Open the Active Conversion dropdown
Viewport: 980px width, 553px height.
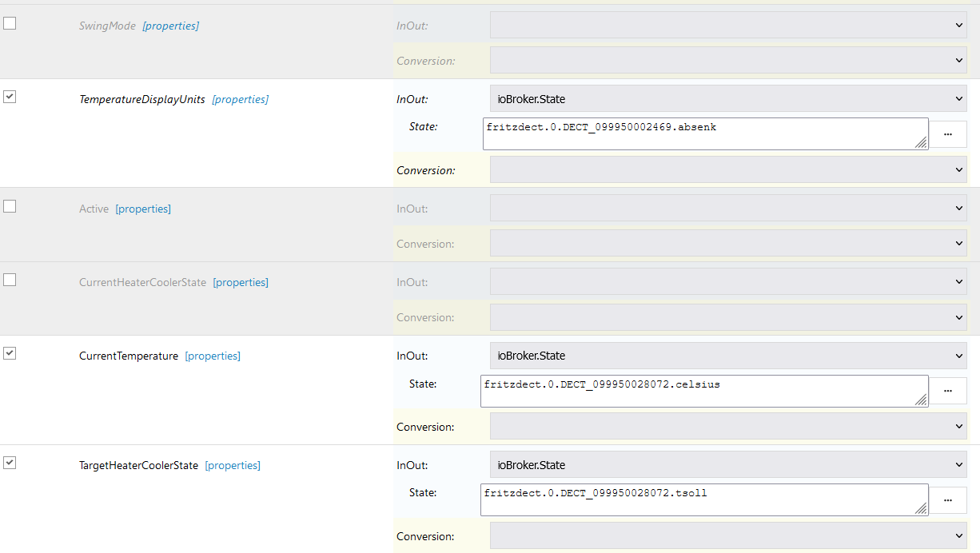(728, 243)
